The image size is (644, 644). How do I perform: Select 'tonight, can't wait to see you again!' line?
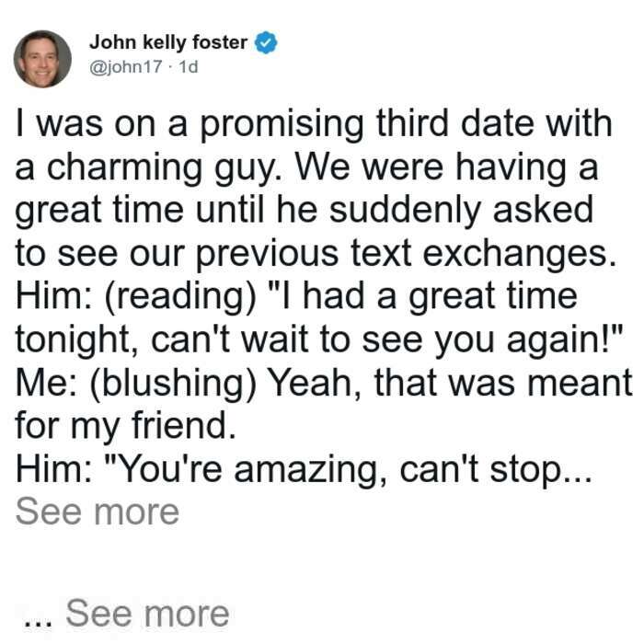(x=319, y=340)
